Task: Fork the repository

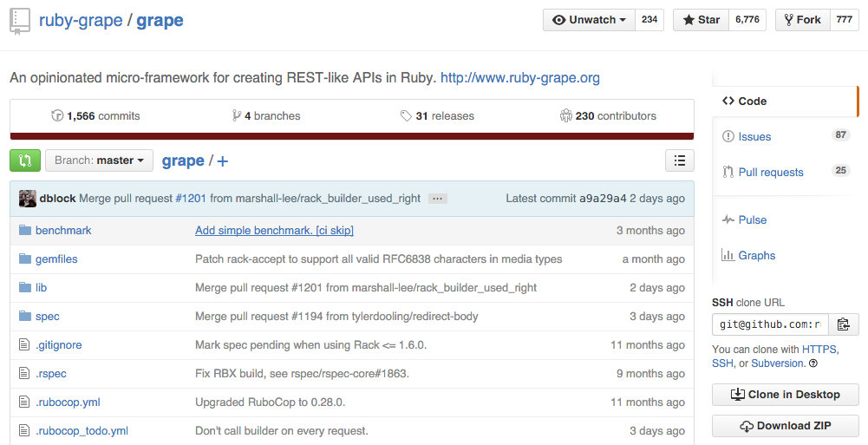Action: point(802,20)
